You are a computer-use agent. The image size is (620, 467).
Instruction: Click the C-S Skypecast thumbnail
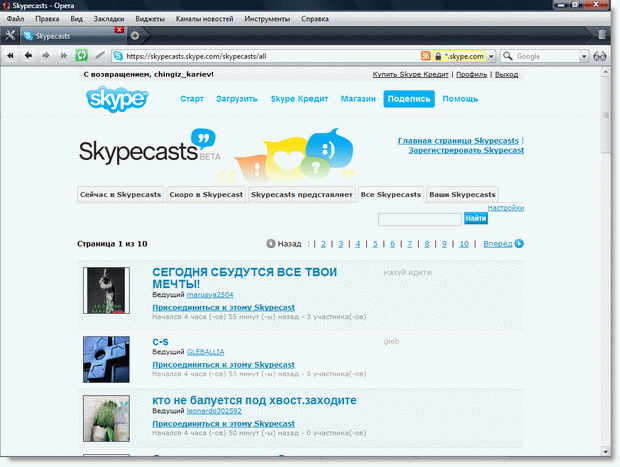tap(106, 359)
